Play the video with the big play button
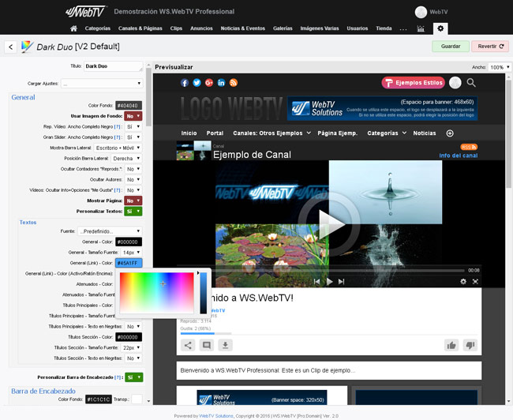 click(x=329, y=224)
